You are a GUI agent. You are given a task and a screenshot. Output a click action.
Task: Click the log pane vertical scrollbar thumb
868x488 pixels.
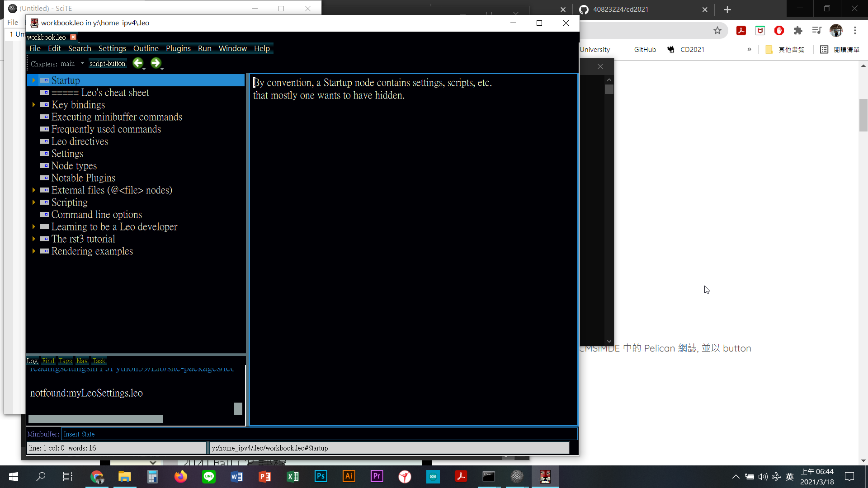pos(238,408)
